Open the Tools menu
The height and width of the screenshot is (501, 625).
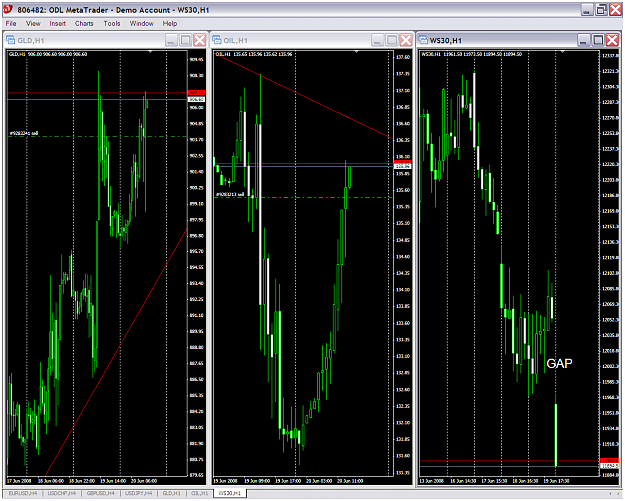tap(112, 24)
